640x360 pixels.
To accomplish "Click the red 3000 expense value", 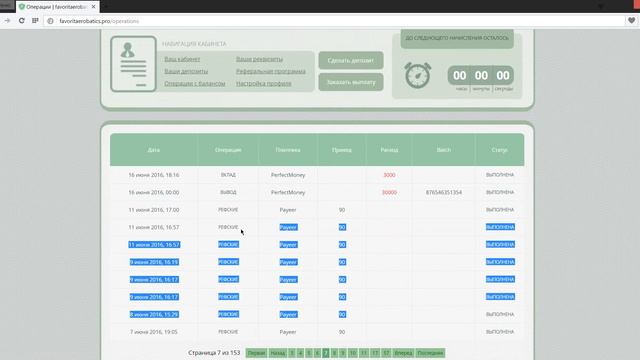I will coord(389,175).
